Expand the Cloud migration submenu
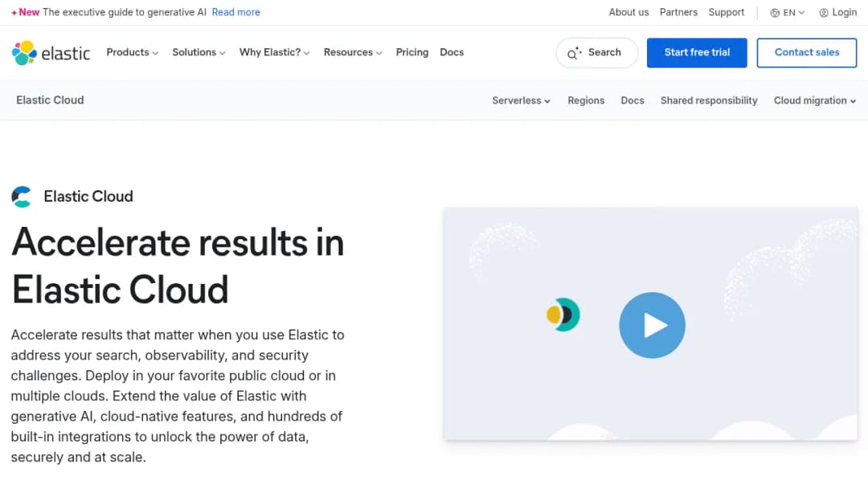The image size is (868, 489). [x=815, y=101]
